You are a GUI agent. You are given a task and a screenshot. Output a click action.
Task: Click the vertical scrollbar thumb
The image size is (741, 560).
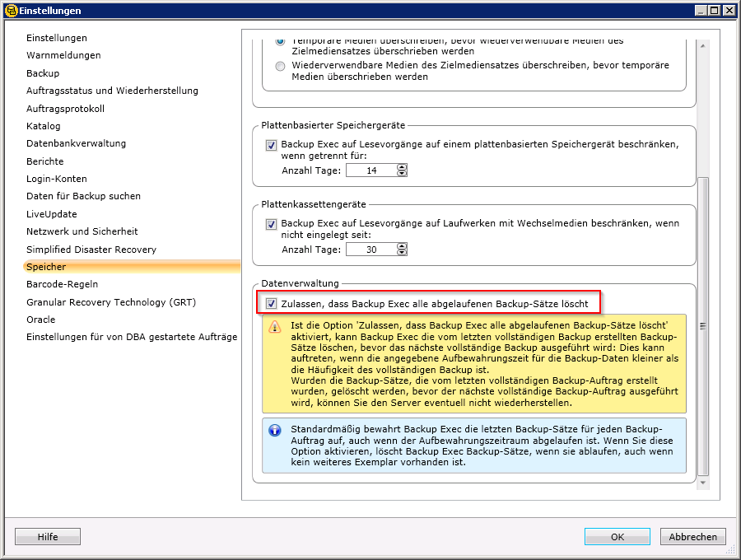click(702, 325)
